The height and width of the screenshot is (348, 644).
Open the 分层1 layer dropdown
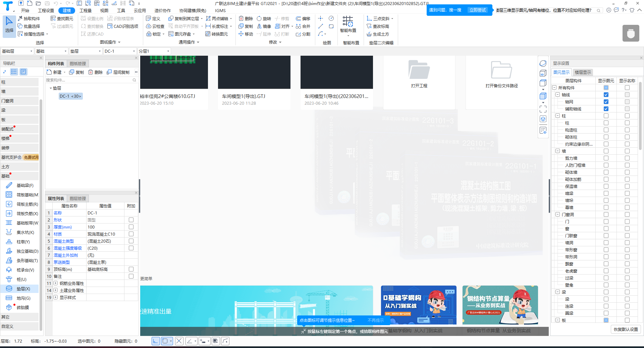tap(154, 51)
